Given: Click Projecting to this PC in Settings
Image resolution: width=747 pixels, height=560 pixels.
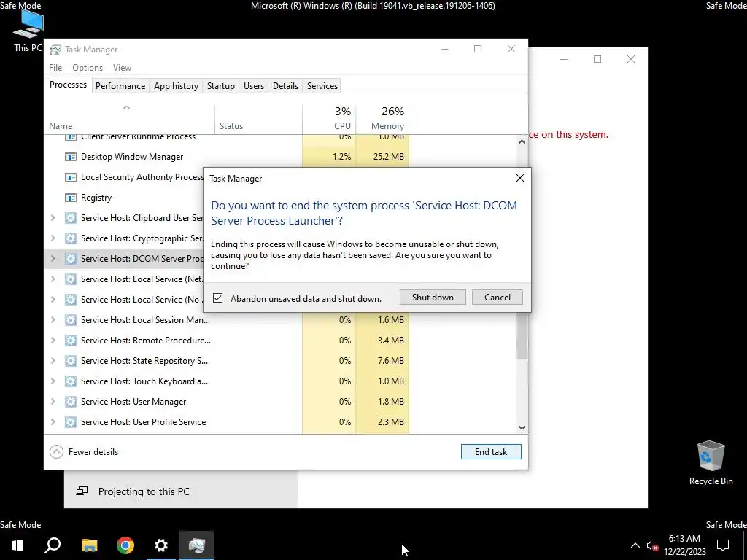Looking at the screenshot, I should pyautogui.click(x=181, y=491).
